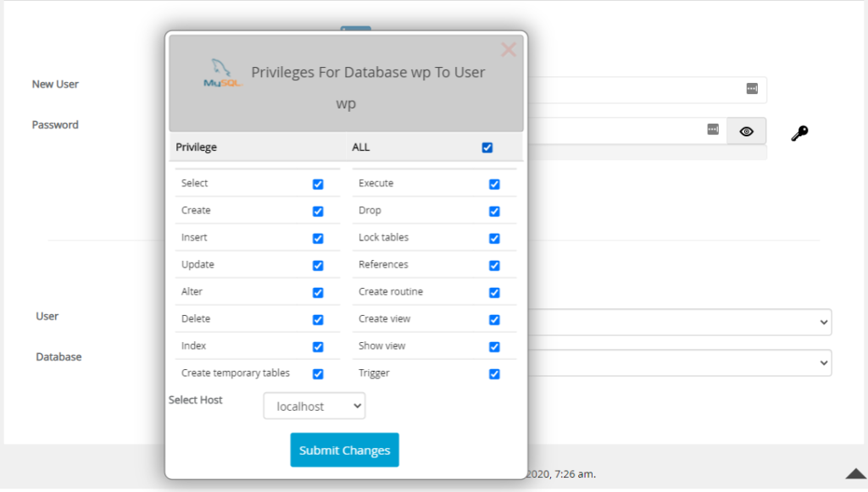The image size is (868, 492).
Task: Toggle the Create view privilege
Action: pos(494,319)
